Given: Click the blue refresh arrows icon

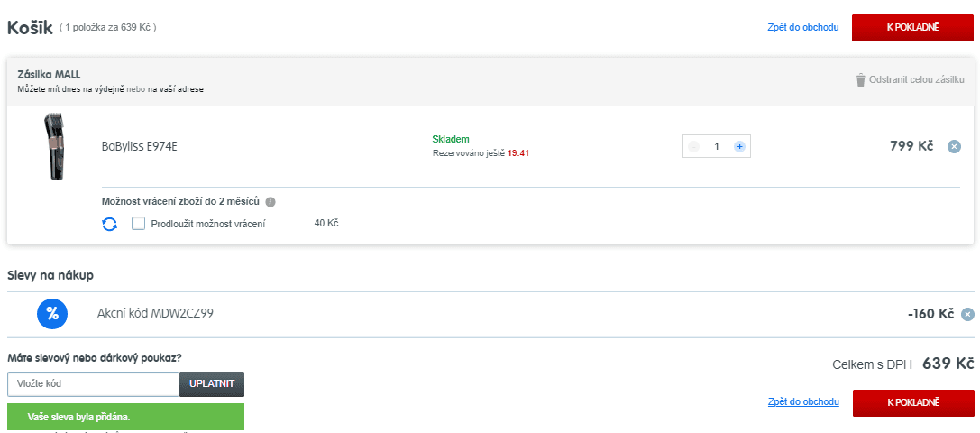Looking at the screenshot, I should [x=110, y=224].
